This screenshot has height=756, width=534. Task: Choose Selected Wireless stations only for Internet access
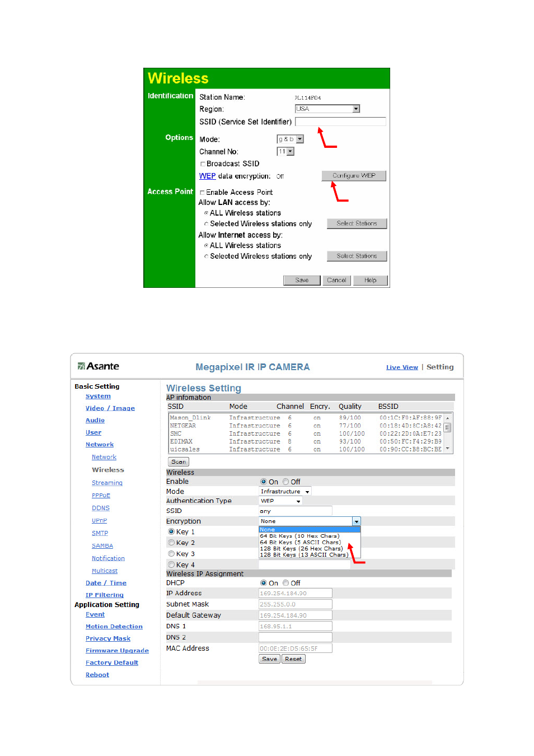206,256
